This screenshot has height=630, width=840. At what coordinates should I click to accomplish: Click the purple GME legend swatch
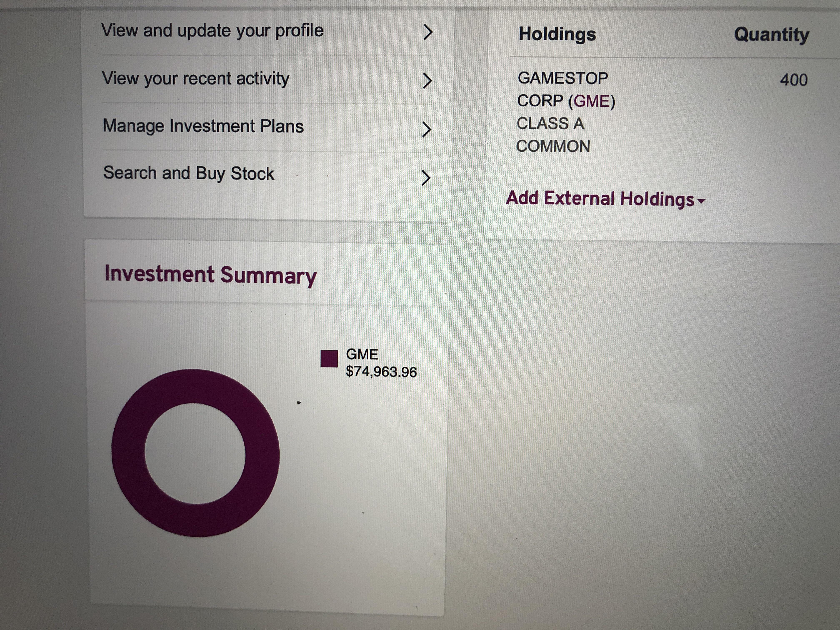329,359
